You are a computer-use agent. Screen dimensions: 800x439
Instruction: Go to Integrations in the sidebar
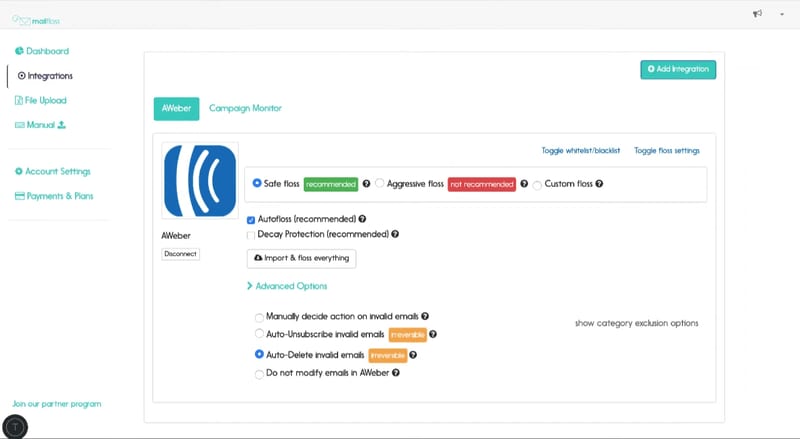[x=45, y=76]
